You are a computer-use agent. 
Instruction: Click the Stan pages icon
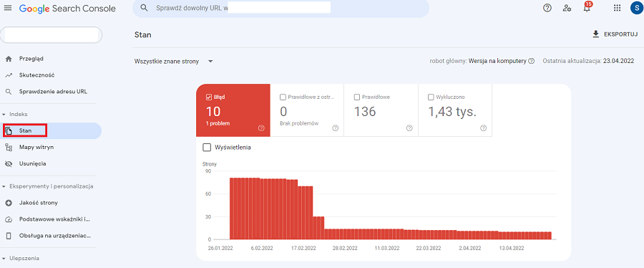9,131
